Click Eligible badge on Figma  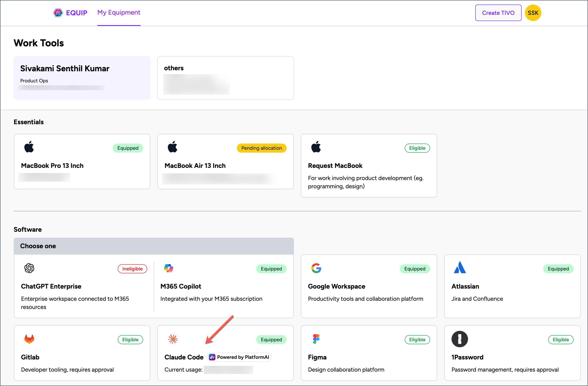coord(417,340)
